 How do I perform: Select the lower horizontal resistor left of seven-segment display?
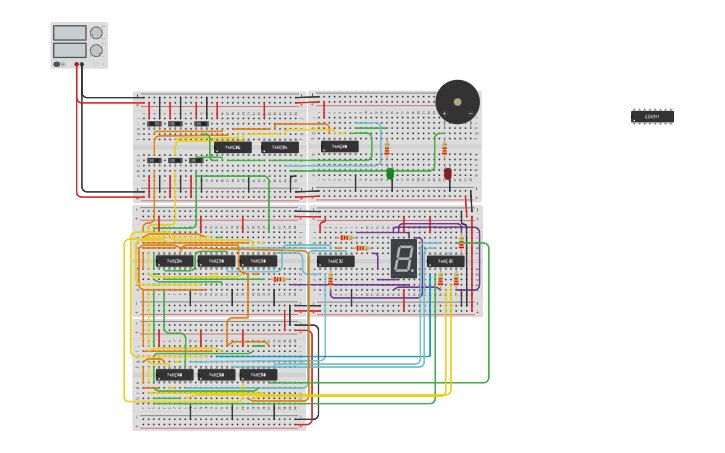(362, 248)
